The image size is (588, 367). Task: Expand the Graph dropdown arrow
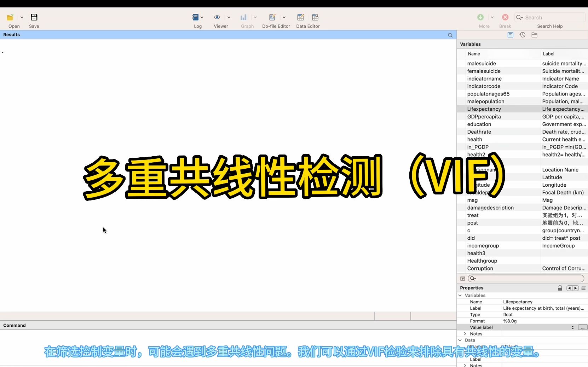tap(255, 17)
